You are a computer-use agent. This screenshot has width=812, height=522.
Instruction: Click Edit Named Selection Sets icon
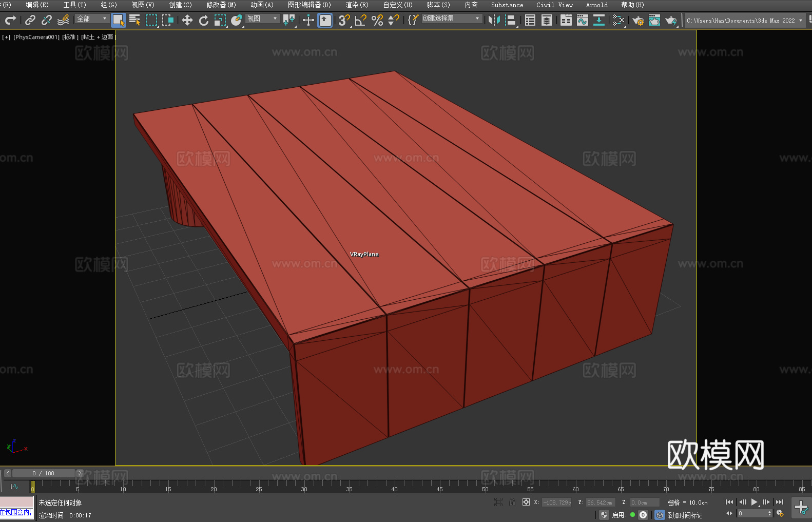[x=413, y=20]
